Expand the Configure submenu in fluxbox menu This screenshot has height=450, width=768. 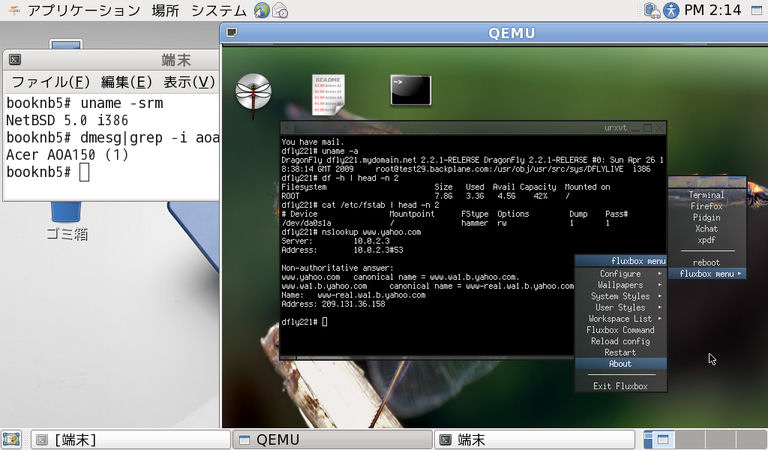(621, 274)
